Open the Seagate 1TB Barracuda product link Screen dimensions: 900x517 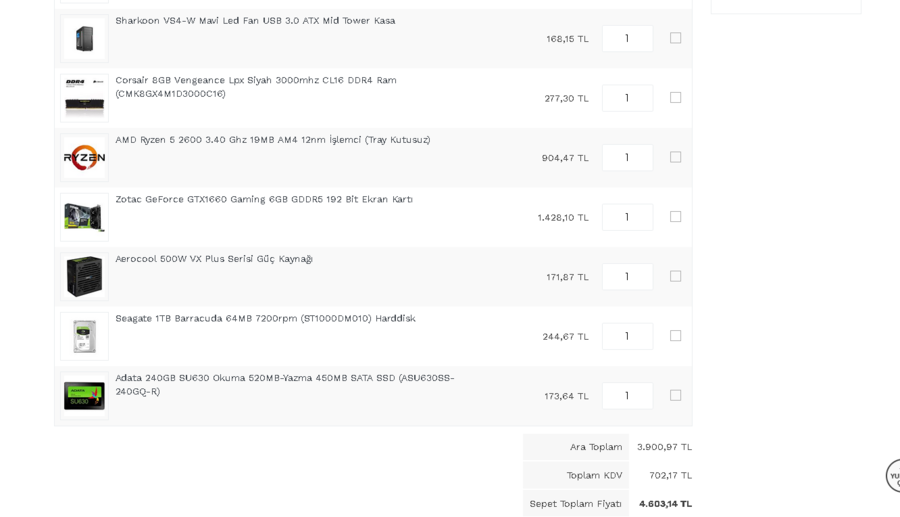(x=265, y=319)
